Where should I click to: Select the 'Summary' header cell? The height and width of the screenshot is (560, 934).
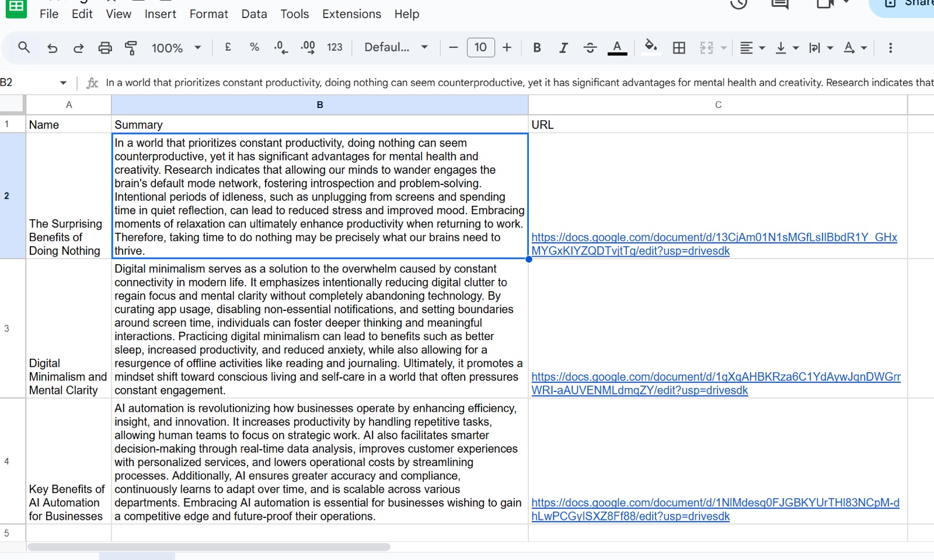[x=320, y=124]
